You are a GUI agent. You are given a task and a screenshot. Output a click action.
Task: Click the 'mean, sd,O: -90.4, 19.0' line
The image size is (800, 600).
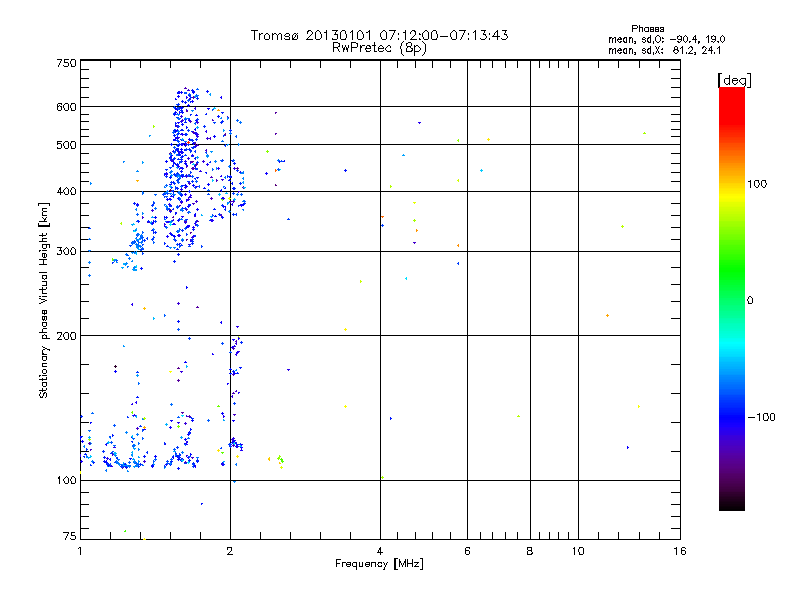[666, 39]
